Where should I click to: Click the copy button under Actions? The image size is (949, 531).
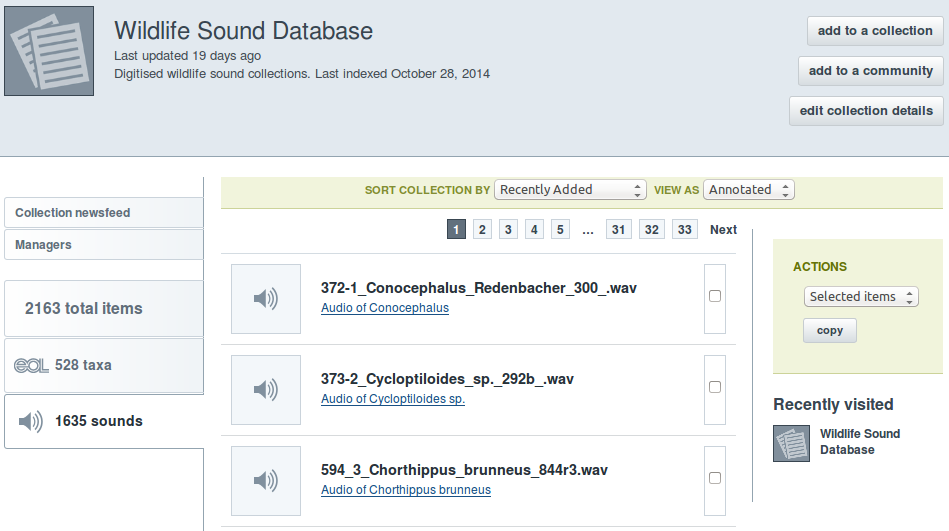[x=830, y=331]
